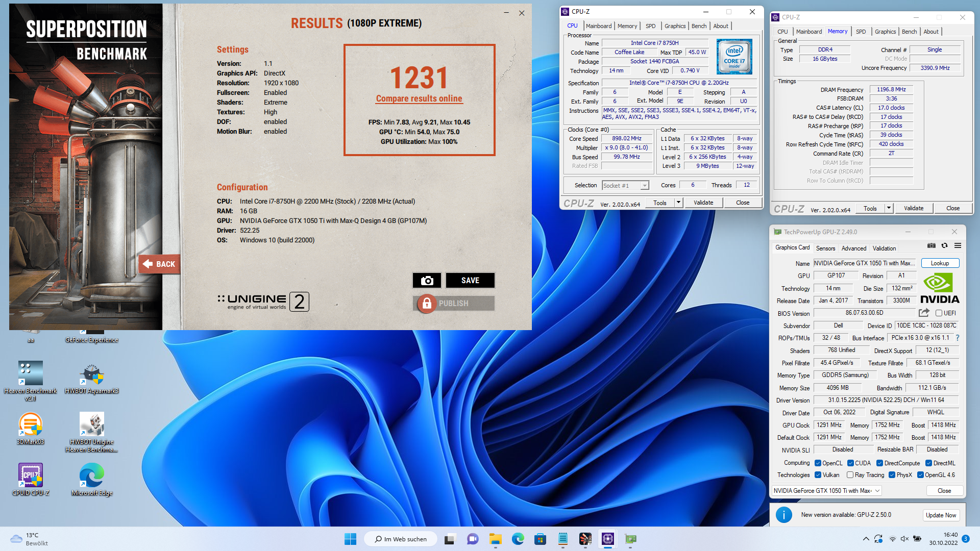Click Validate in the front CPU-Z window

click(x=703, y=203)
